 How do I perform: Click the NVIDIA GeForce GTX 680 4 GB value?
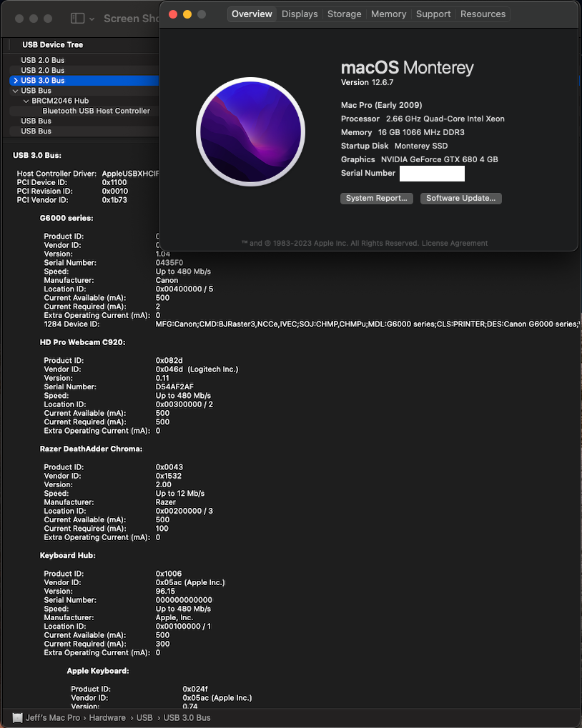coord(440,160)
